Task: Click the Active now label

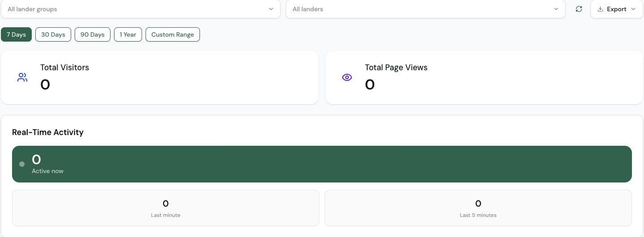Action: tap(47, 171)
